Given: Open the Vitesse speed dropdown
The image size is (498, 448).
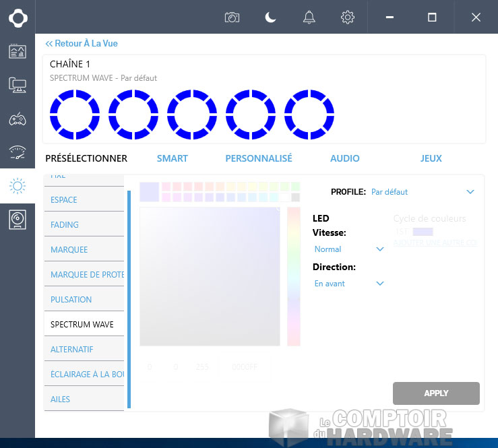Looking at the screenshot, I should point(379,249).
